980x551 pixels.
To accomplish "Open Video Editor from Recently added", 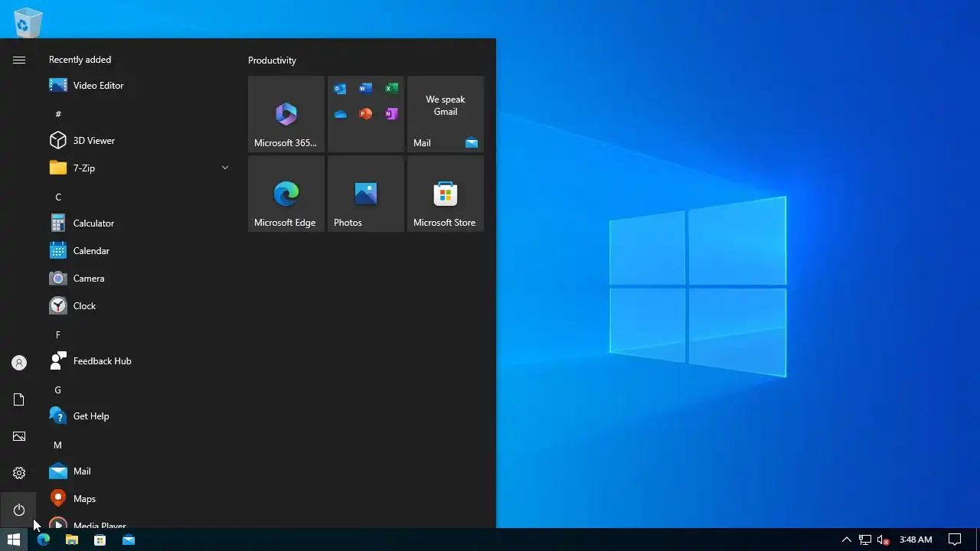I will point(138,86).
